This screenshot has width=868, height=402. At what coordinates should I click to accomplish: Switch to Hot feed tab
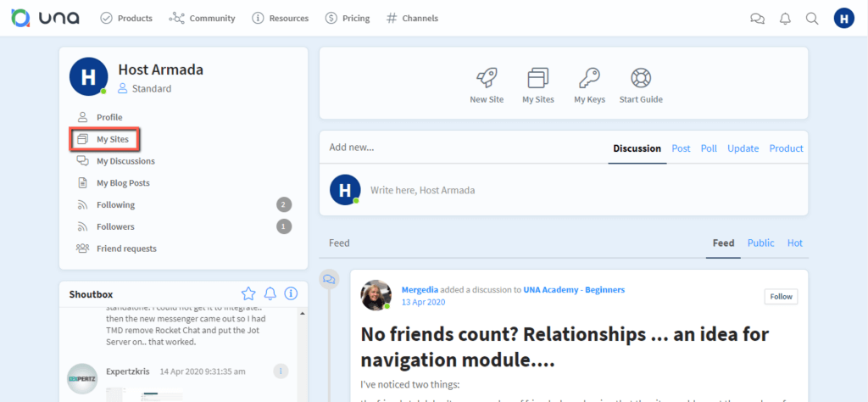pyautogui.click(x=795, y=243)
